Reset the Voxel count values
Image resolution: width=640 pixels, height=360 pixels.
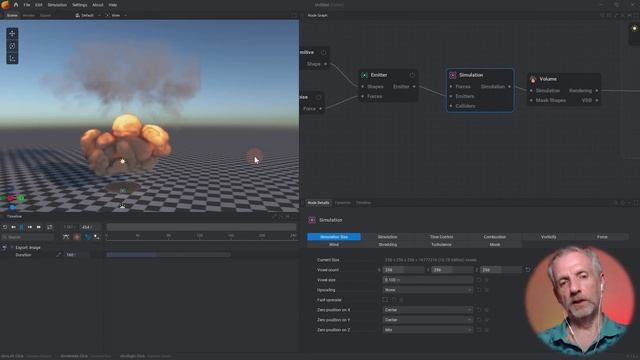click(528, 270)
